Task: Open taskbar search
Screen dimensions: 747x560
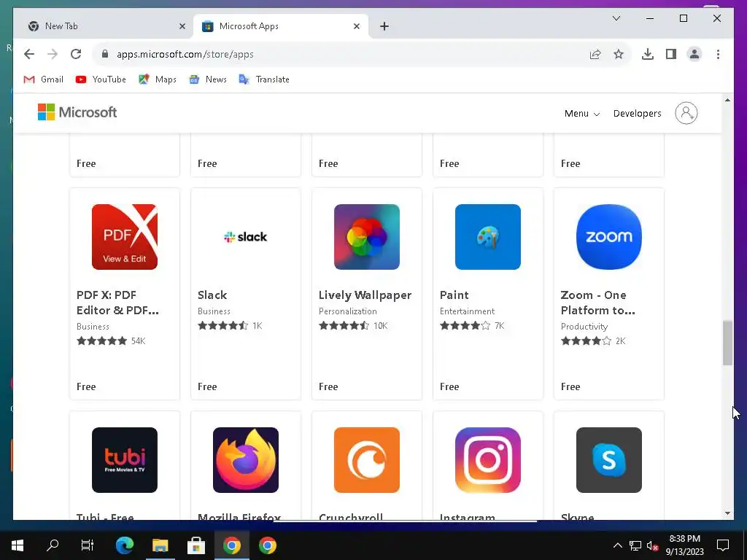Action: 53,545
